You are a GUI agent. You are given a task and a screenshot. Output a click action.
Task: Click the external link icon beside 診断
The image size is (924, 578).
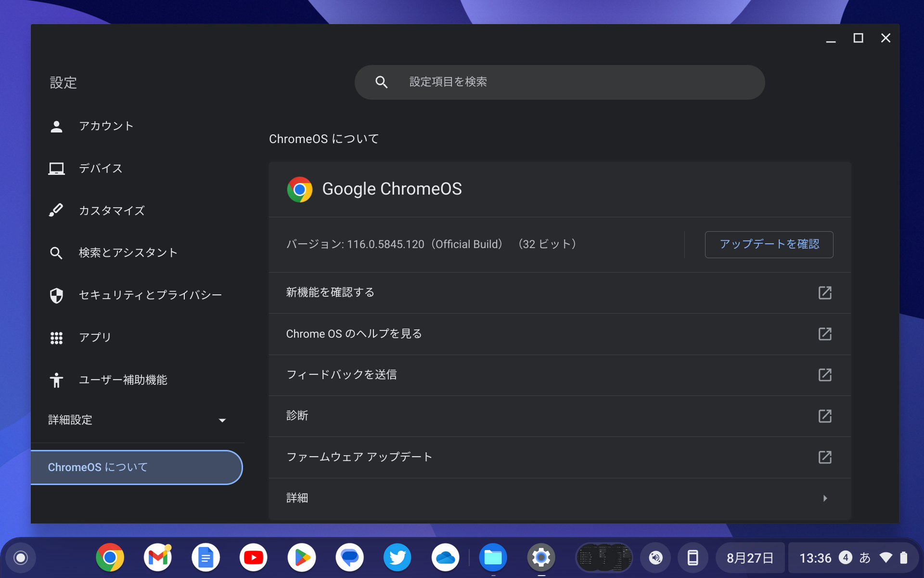tap(825, 416)
